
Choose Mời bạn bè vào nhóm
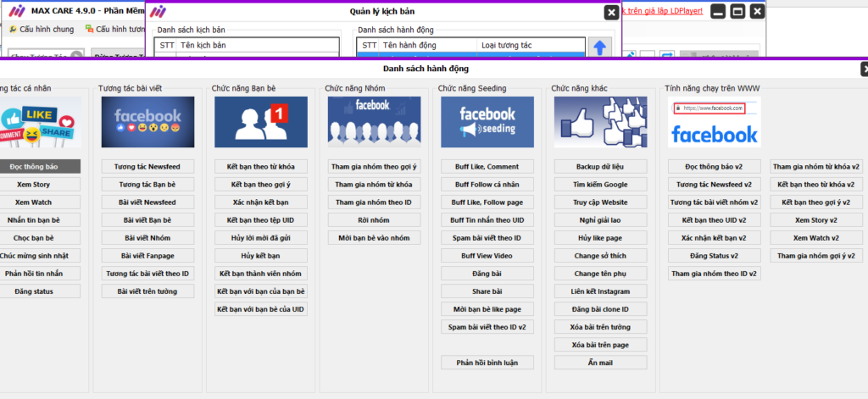(374, 237)
